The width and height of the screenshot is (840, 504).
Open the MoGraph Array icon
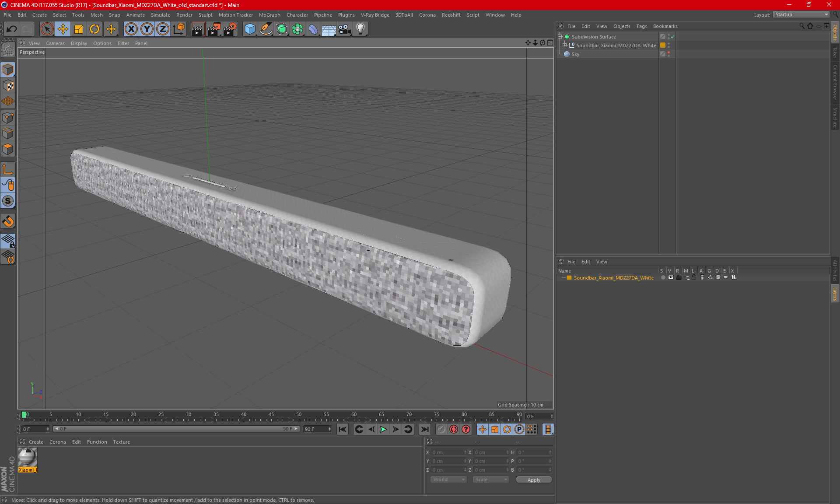pyautogui.click(x=297, y=29)
